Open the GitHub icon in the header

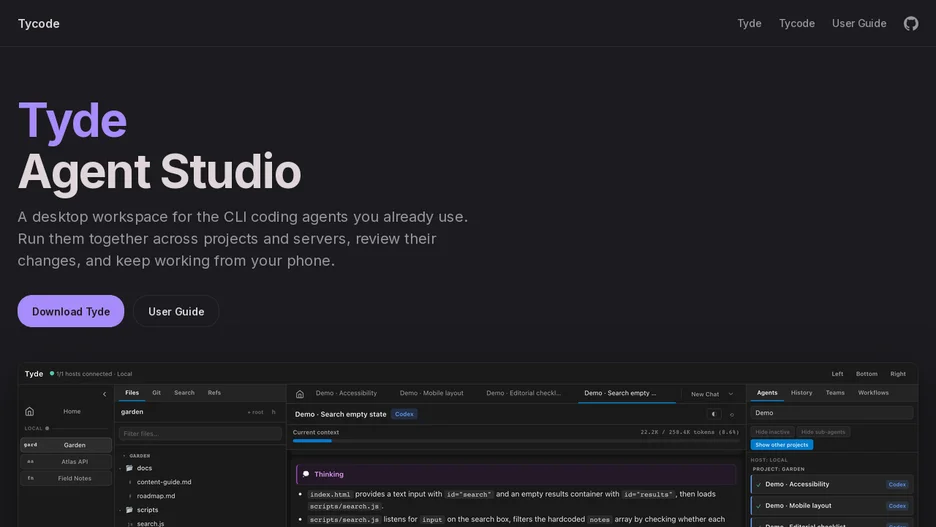tap(910, 23)
